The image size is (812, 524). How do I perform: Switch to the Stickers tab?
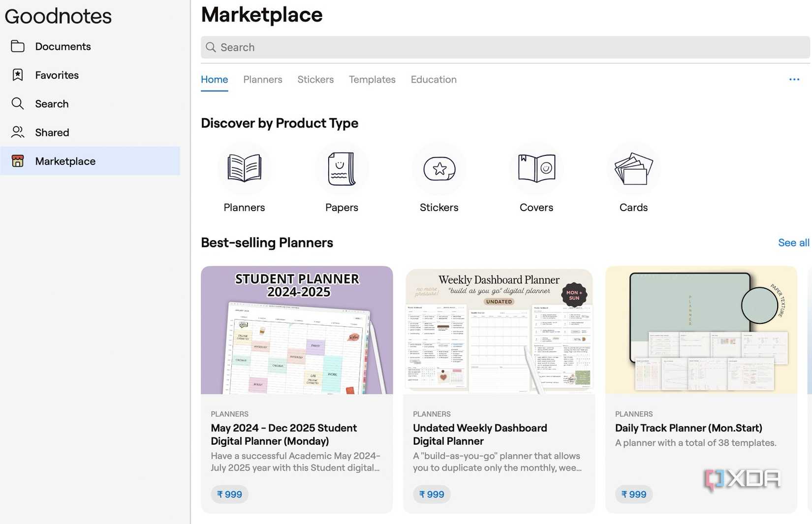pyautogui.click(x=315, y=79)
